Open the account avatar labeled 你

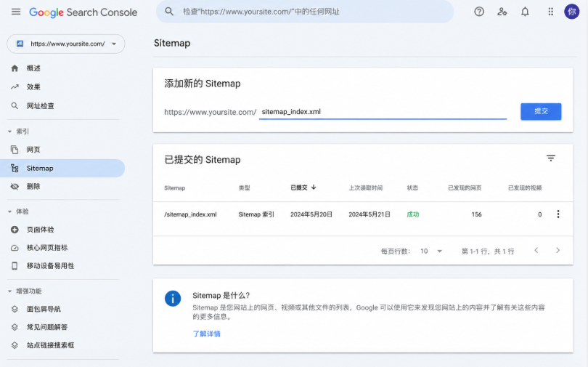click(571, 12)
